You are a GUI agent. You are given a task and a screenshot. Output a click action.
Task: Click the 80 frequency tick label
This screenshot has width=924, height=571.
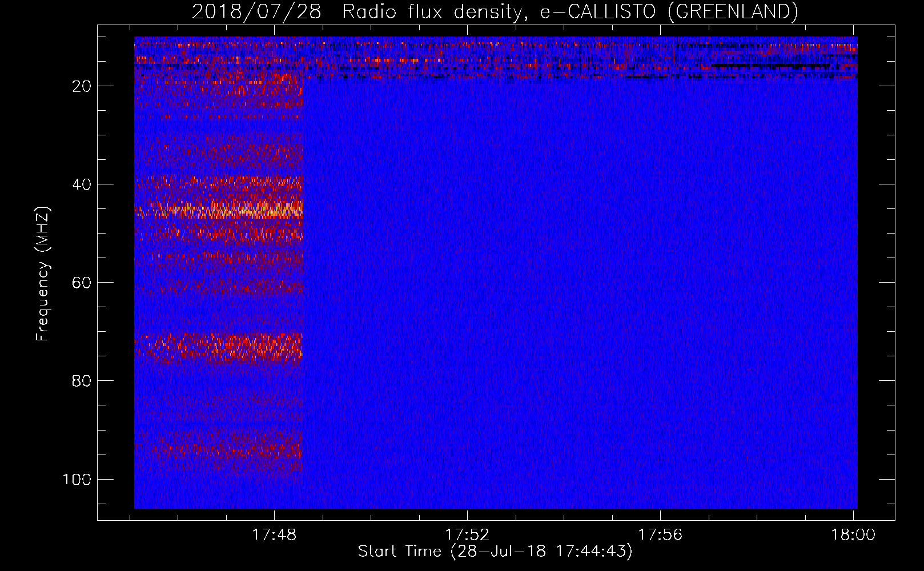[82, 381]
